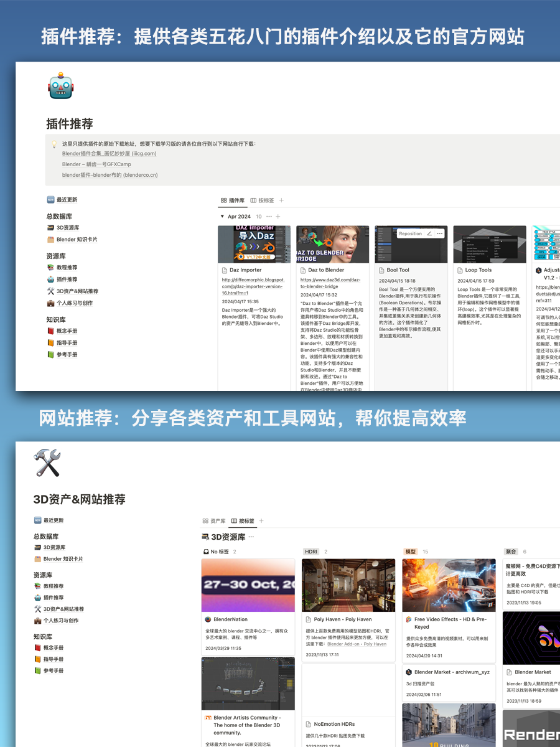560x747 pixels.
Task: Open Blender插件合集_画忆妙妙屋 (iiicg.com) link
Action: 109,154
